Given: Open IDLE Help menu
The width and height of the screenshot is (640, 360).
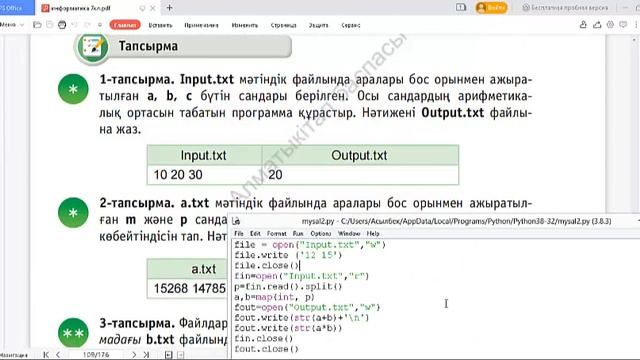Looking at the screenshot, I should 373,233.
